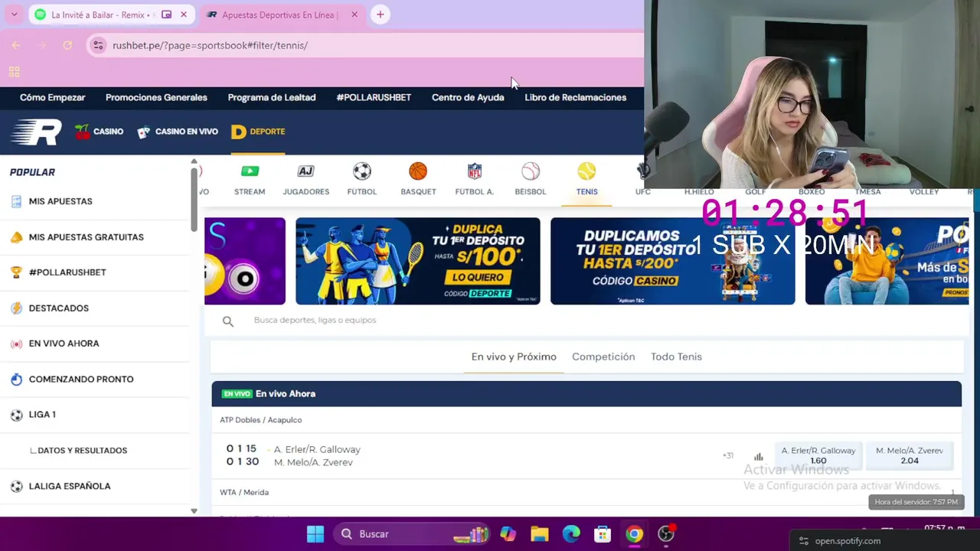Open the Windows Start menu
The image size is (980, 551).
pyautogui.click(x=315, y=534)
